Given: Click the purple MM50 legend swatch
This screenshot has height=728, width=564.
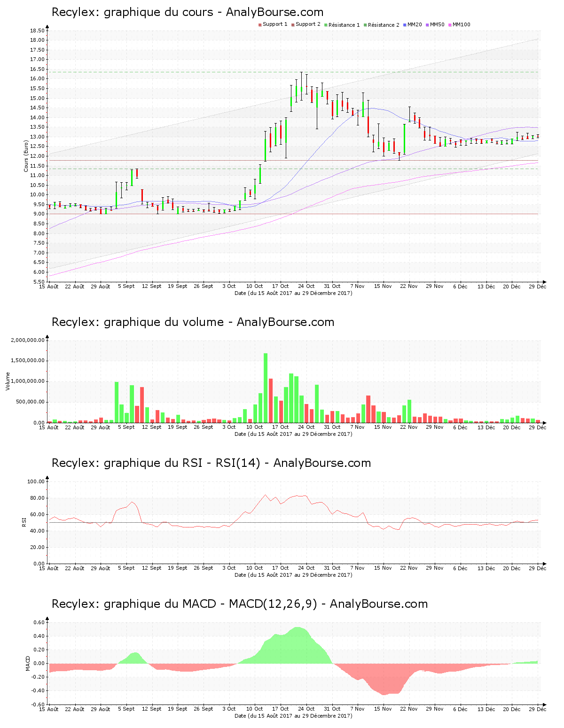Looking at the screenshot, I should coord(427,24).
